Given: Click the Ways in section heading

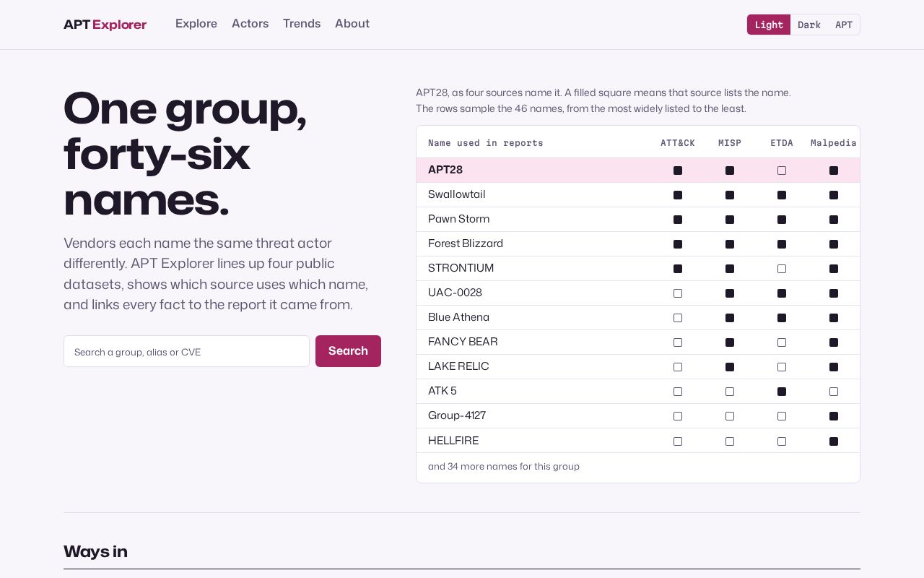Looking at the screenshot, I should coord(95,552).
